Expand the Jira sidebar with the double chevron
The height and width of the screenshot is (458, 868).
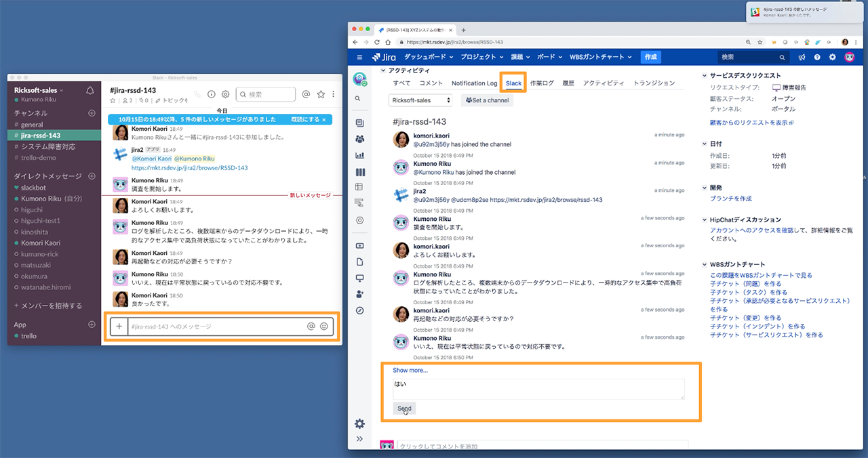359,439
